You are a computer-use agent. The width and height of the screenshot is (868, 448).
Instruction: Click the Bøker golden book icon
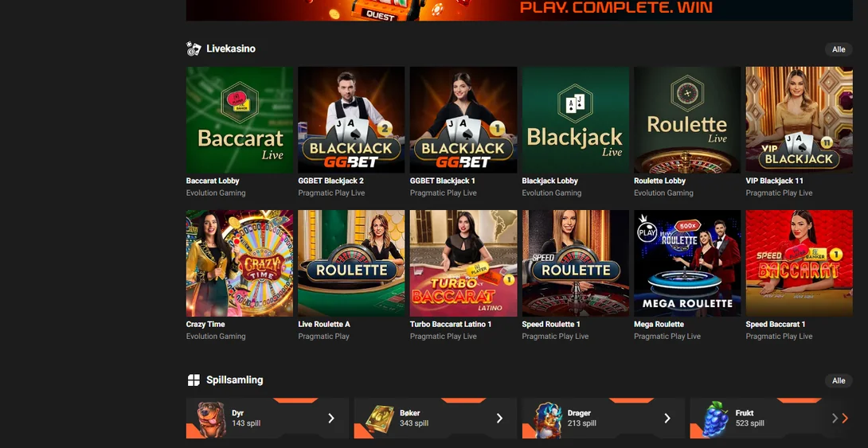point(380,419)
